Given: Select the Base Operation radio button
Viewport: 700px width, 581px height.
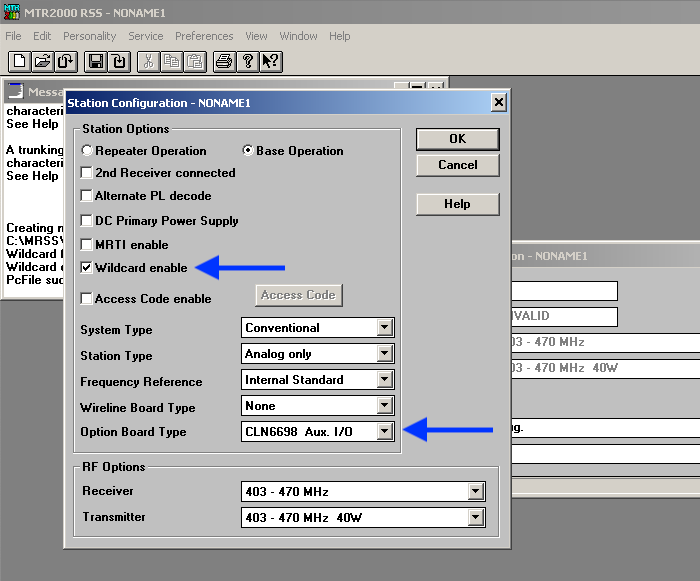Looking at the screenshot, I should 247,150.
